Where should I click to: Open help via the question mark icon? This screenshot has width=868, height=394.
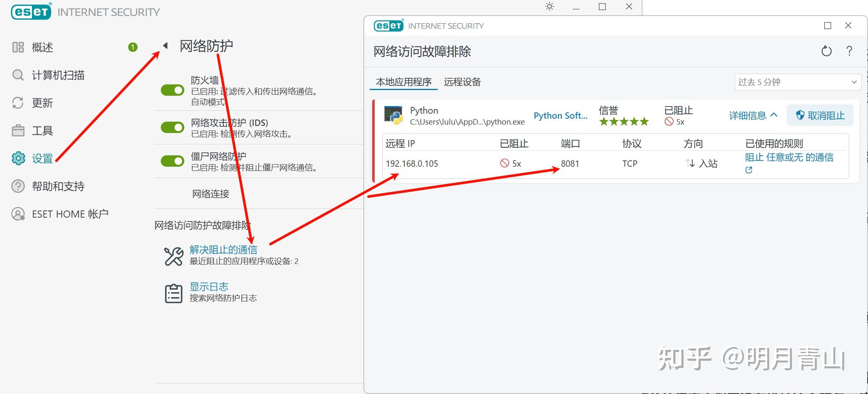click(x=849, y=51)
